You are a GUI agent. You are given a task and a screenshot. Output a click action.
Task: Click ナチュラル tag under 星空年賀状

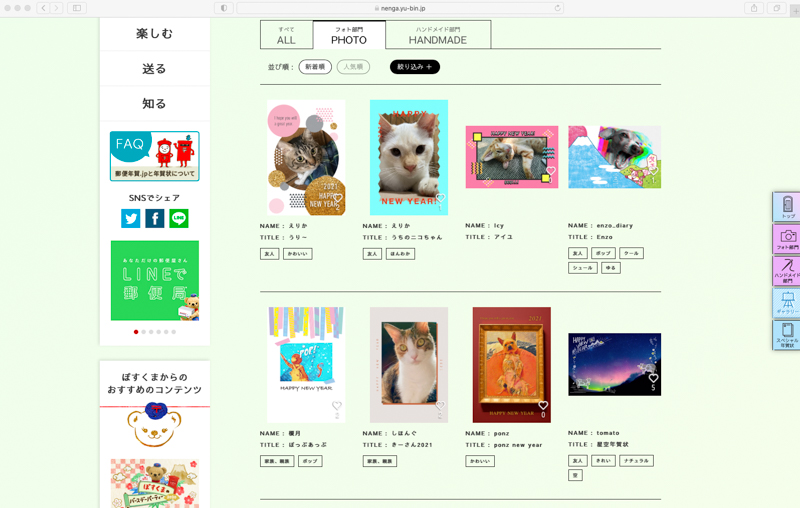(636, 461)
